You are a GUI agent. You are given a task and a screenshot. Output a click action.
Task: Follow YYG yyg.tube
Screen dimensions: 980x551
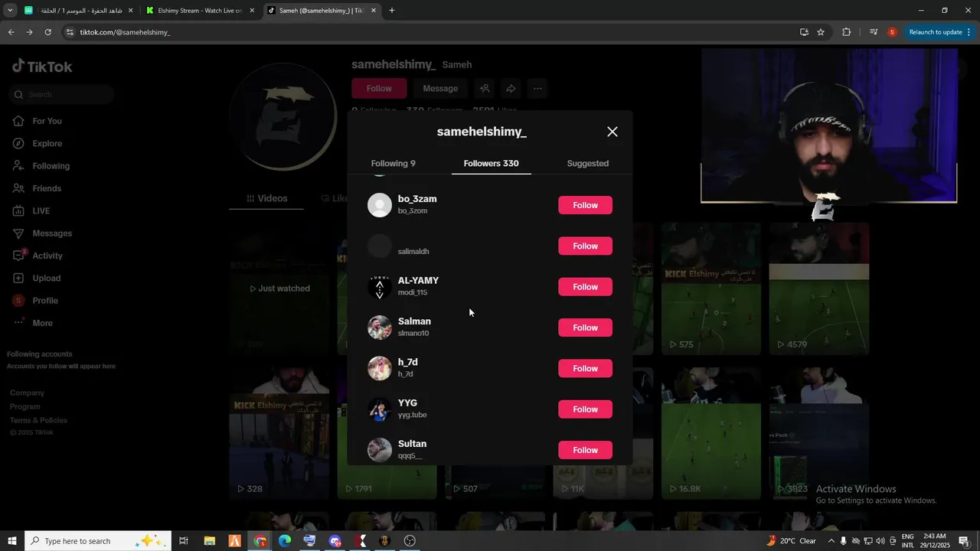[x=585, y=409]
